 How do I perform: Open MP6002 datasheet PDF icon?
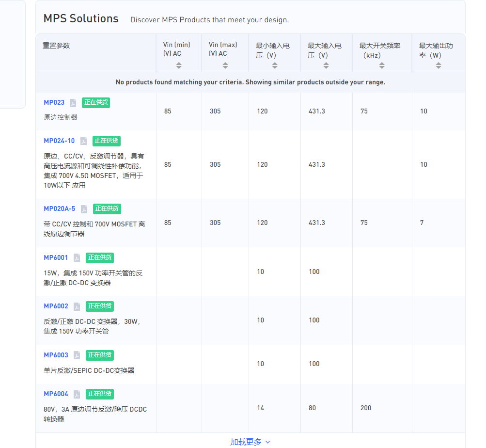click(77, 306)
